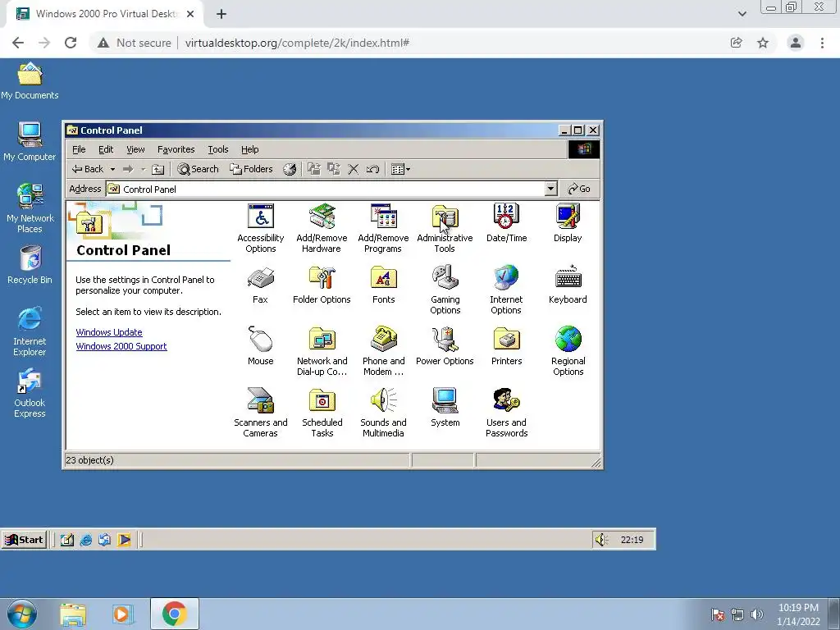Screen dimensions: 840x630
Task: Open Administrative Tools folder
Action: pyautogui.click(x=445, y=228)
